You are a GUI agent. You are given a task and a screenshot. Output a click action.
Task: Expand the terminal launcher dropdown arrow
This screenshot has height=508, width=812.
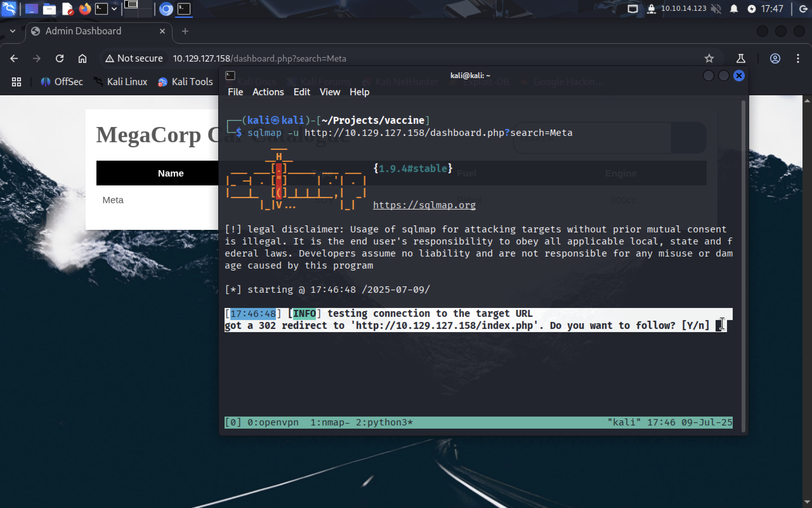[x=114, y=9]
